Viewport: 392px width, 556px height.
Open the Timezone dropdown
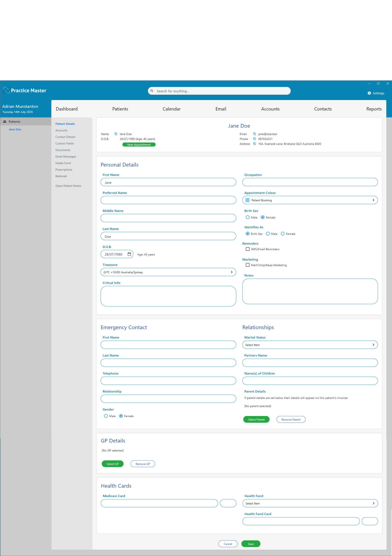click(168, 272)
